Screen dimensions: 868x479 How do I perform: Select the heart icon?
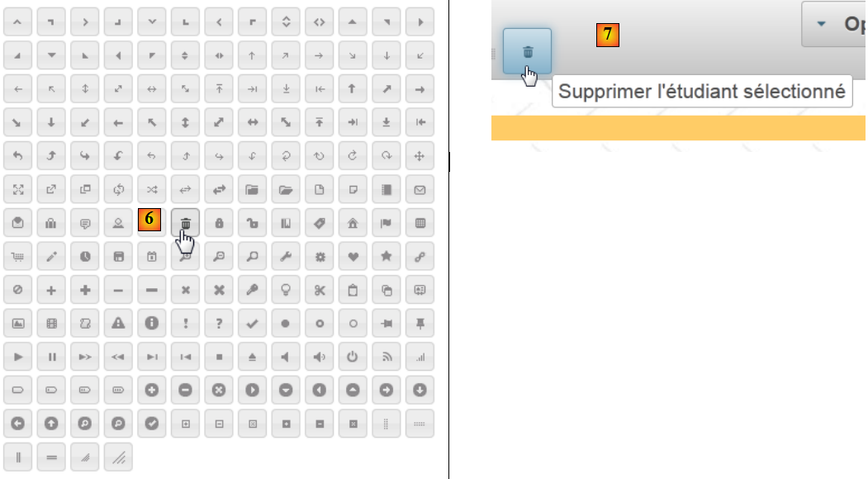coord(353,257)
